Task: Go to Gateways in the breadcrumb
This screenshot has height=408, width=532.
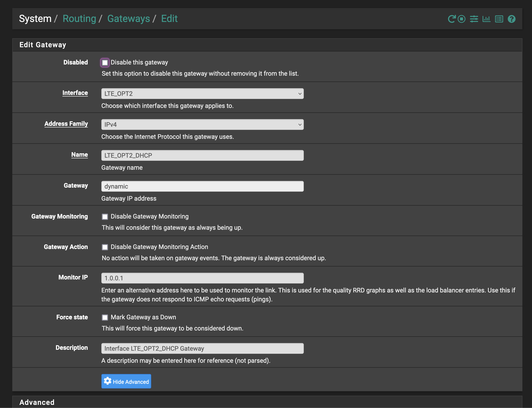Action: point(129,19)
